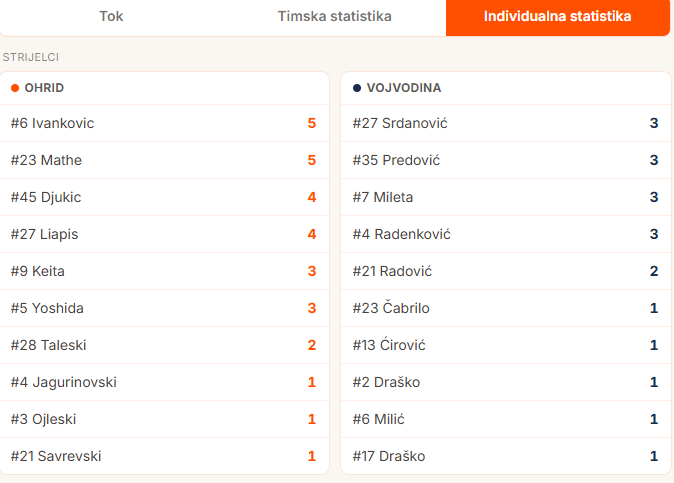Select #45 Djukic in Ohrid list
The height and width of the screenshot is (483, 674).
point(165,197)
